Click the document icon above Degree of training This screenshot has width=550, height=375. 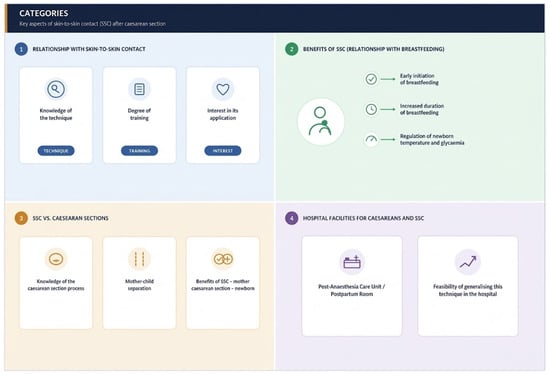(139, 89)
